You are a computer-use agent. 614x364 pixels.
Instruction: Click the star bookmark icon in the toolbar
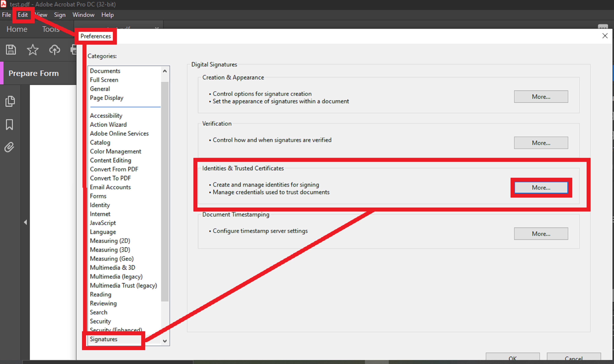(x=32, y=50)
